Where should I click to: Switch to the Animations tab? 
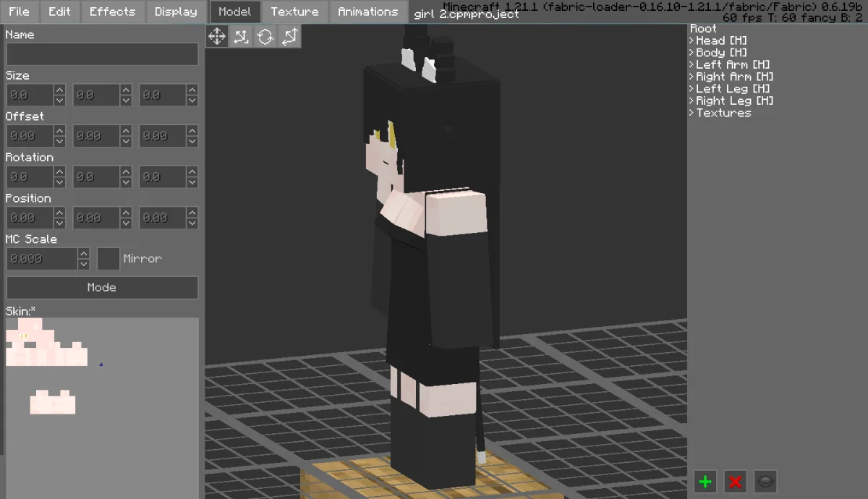click(x=368, y=12)
